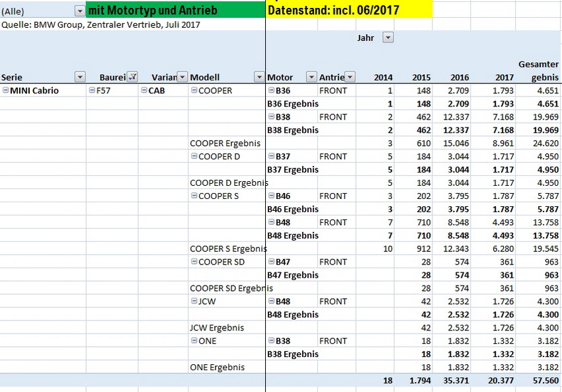Collapse the B46 motor group
The width and height of the screenshot is (562, 392).
tap(271, 196)
